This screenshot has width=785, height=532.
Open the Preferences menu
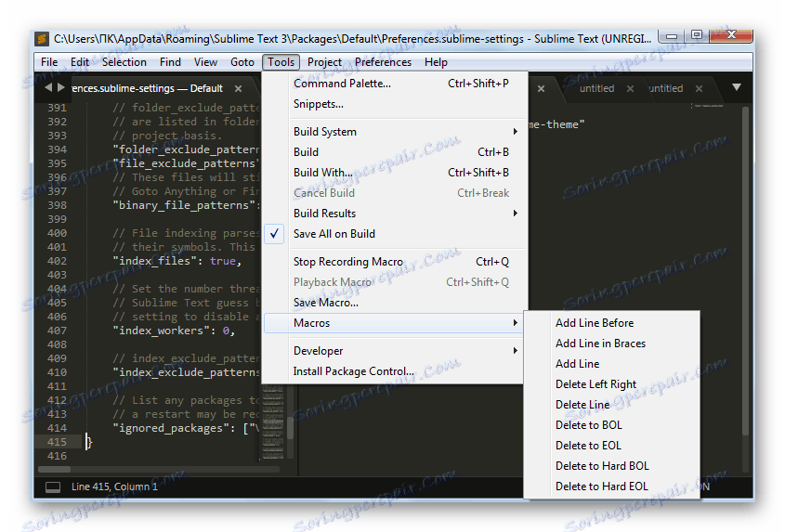(x=383, y=62)
